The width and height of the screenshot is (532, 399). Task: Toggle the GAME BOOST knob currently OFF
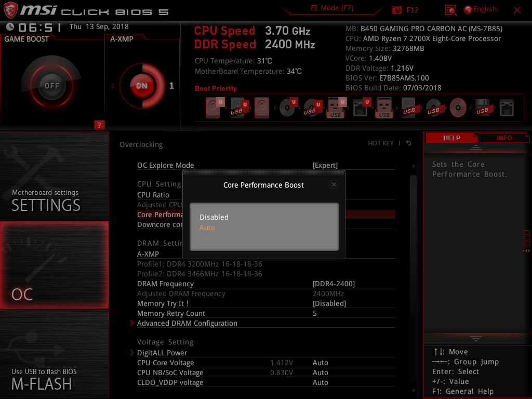51,86
